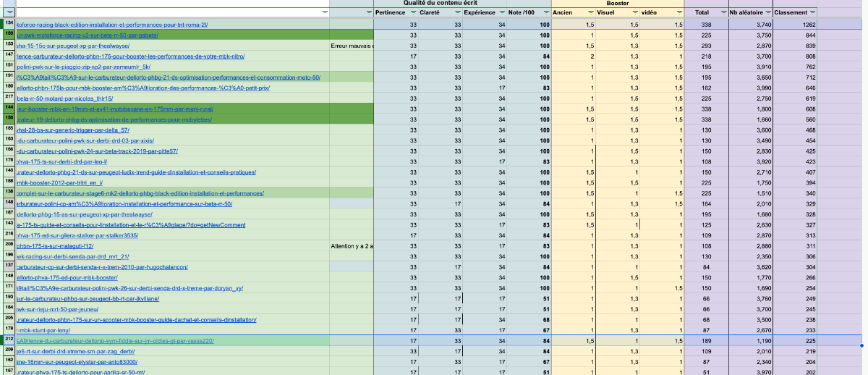868x375 pixels.
Task: Expand the Classement column filter dropdown
Action: click(x=812, y=12)
